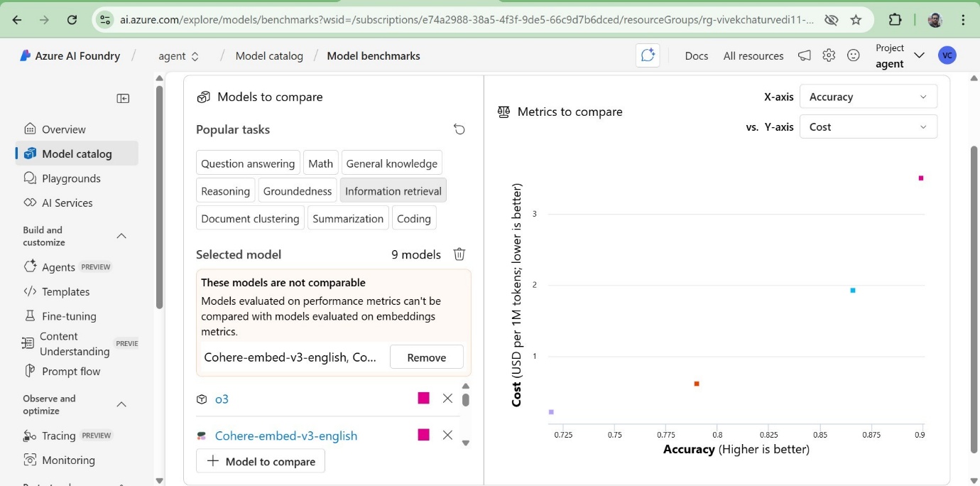Open All resources in the header
980x486 pixels.
[x=753, y=55]
